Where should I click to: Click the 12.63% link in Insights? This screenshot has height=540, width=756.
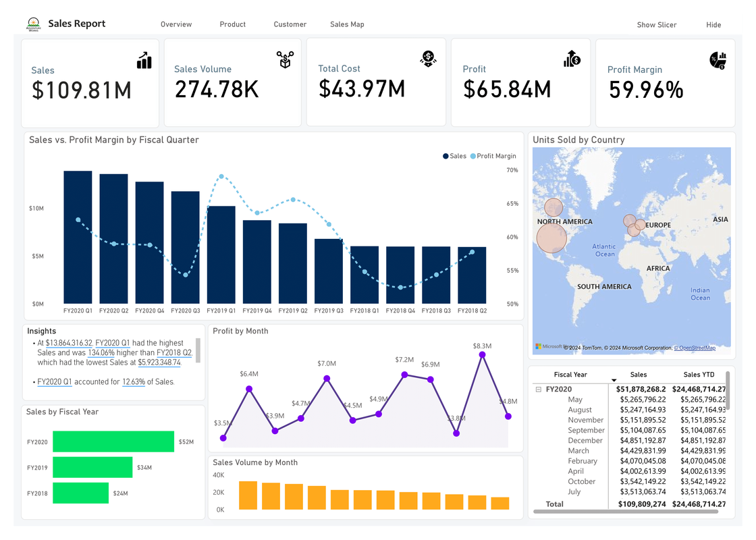134,381
